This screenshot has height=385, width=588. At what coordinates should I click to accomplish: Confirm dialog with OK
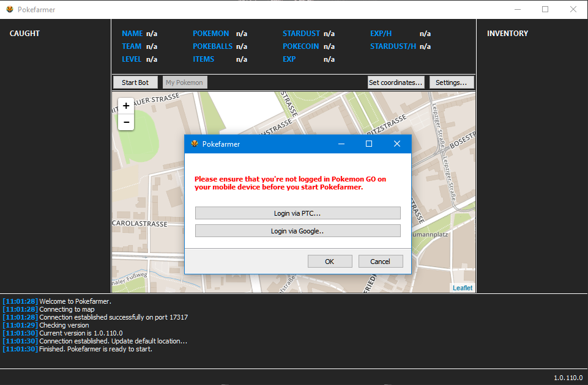(330, 262)
